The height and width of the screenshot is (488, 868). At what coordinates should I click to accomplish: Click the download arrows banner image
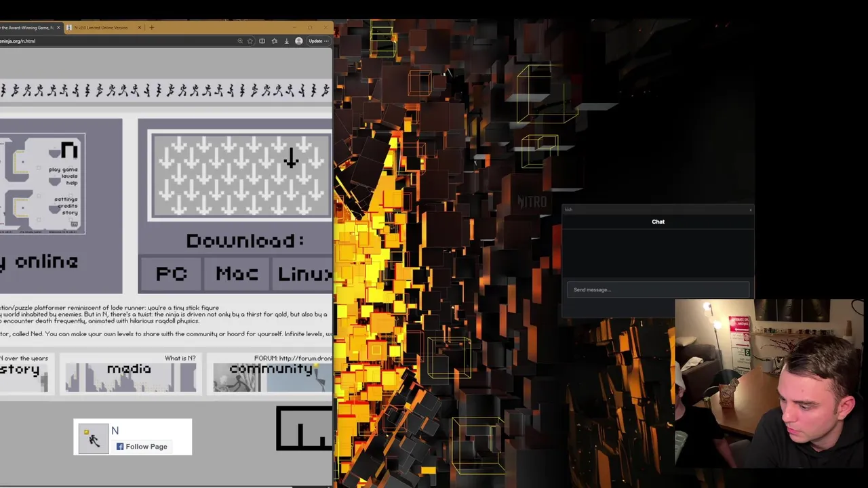tap(241, 176)
